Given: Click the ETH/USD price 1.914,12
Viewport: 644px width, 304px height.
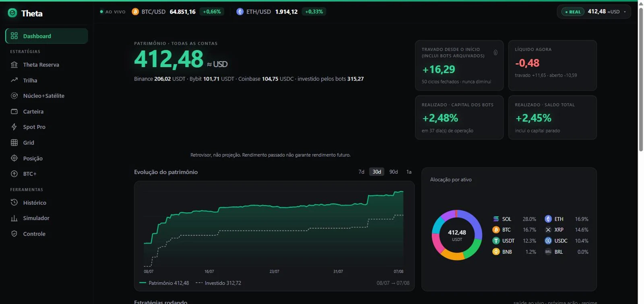Looking at the screenshot, I should pos(287,12).
